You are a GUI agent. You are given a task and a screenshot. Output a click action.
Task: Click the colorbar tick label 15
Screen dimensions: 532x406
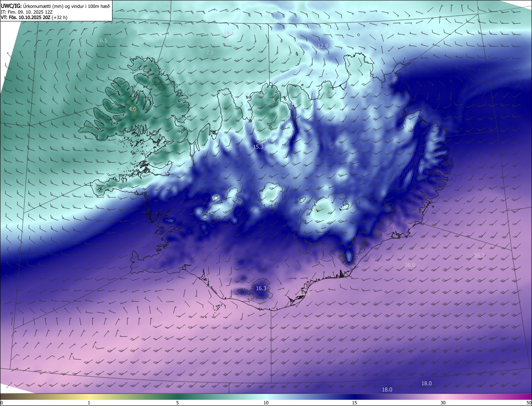pos(355,403)
